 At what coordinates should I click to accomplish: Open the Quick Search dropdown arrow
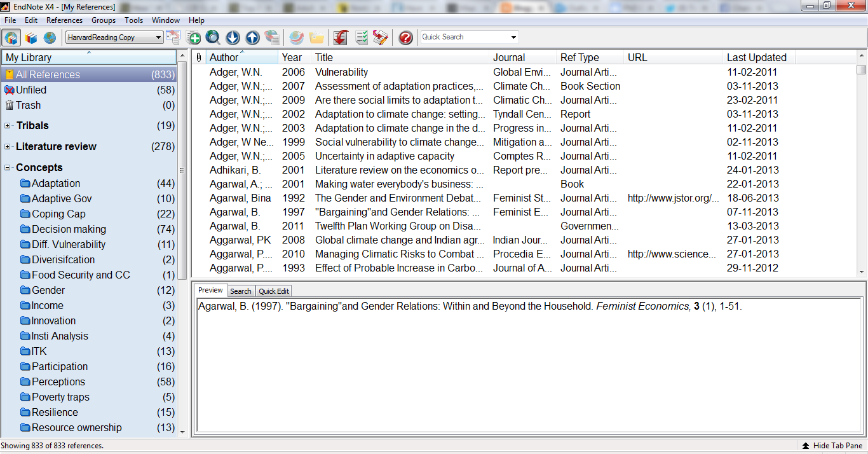[513, 38]
